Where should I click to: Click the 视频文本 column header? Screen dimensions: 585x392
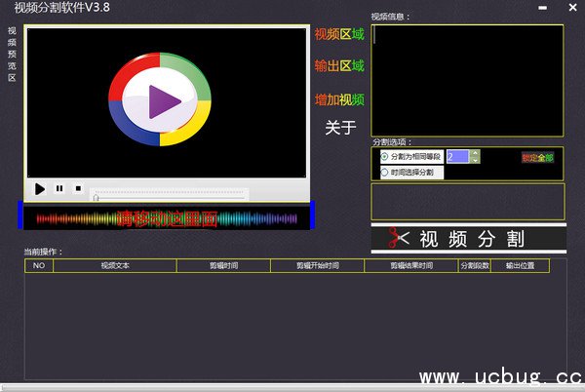(x=115, y=265)
